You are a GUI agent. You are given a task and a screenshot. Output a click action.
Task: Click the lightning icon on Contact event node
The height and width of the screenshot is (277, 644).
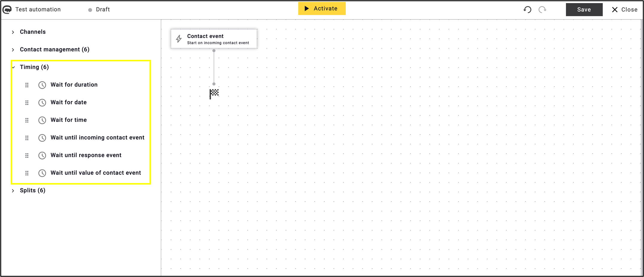pos(179,39)
